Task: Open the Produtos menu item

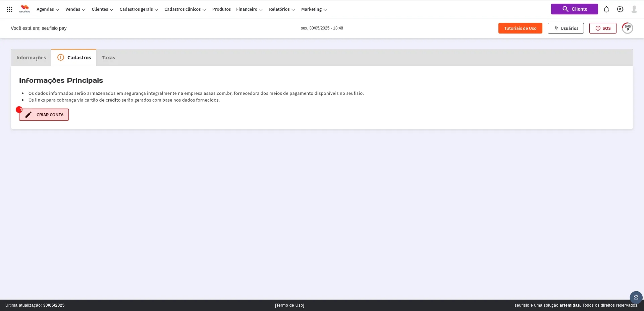Action: click(x=221, y=9)
